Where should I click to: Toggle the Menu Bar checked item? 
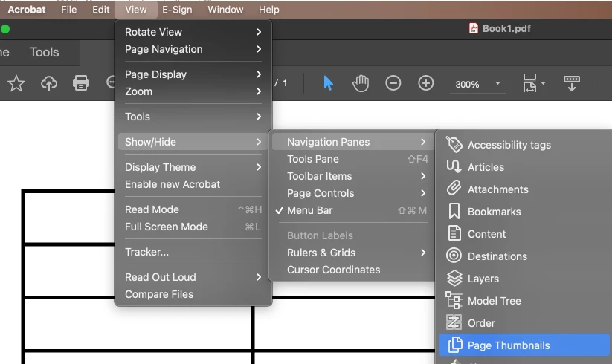click(x=353, y=210)
